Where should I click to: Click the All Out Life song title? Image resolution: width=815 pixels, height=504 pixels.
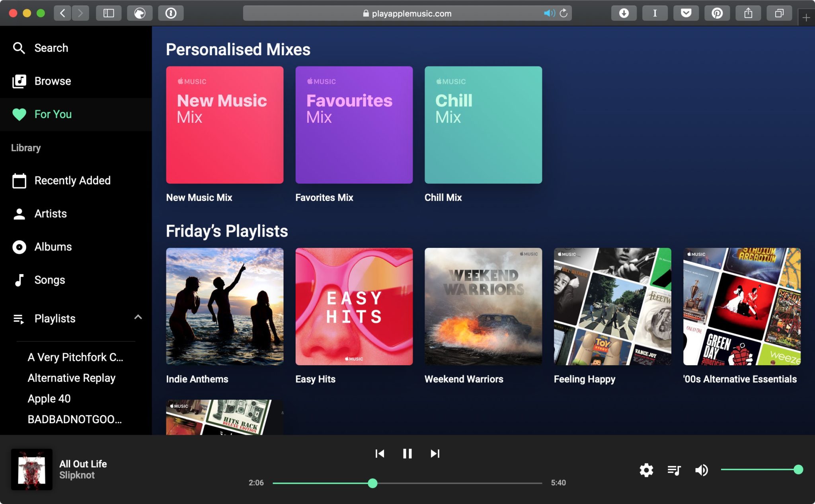pyautogui.click(x=83, y=464)
